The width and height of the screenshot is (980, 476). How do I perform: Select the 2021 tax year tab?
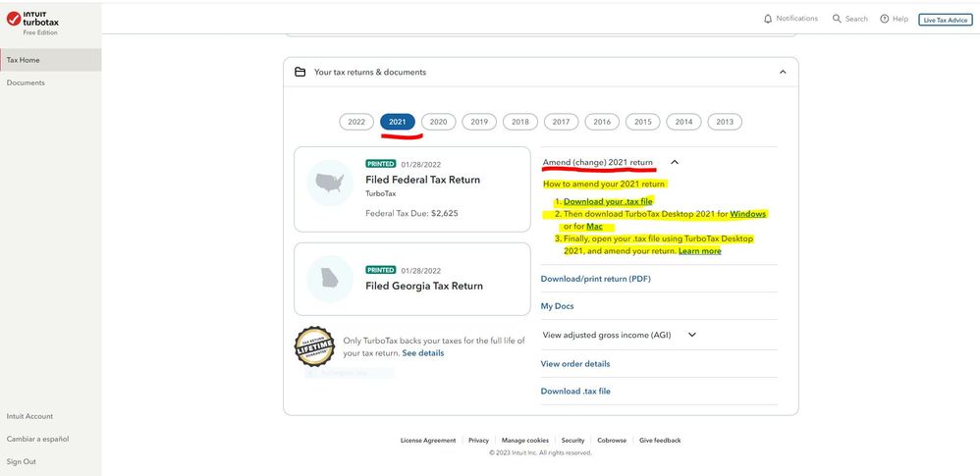[398, 122]
